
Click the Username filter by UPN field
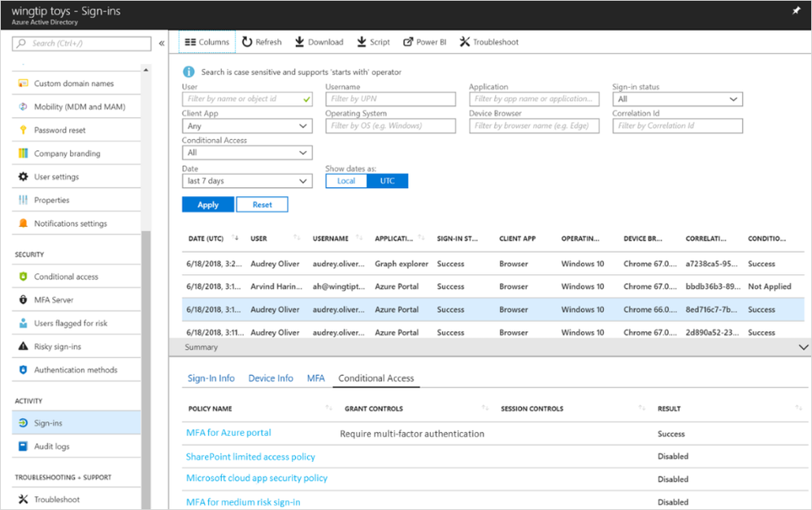pos(390,99)
